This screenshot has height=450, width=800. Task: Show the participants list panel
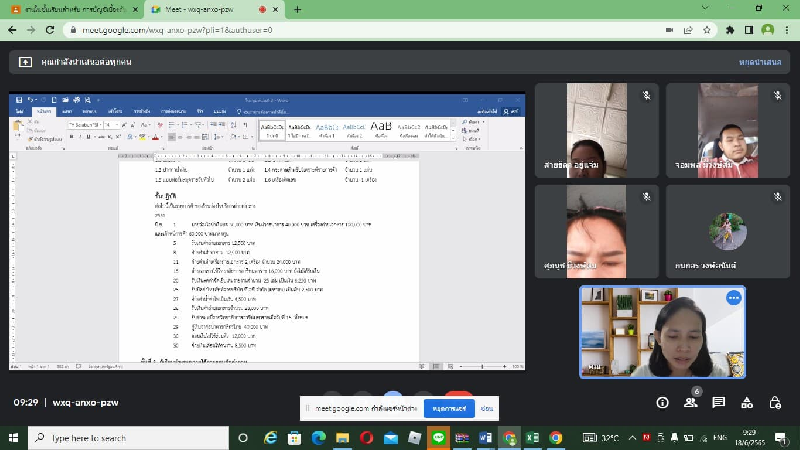690,403
